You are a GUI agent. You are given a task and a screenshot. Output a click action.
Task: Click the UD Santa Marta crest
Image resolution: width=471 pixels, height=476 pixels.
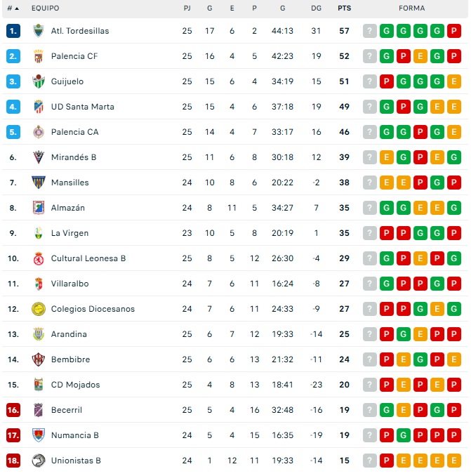[38, 107]
